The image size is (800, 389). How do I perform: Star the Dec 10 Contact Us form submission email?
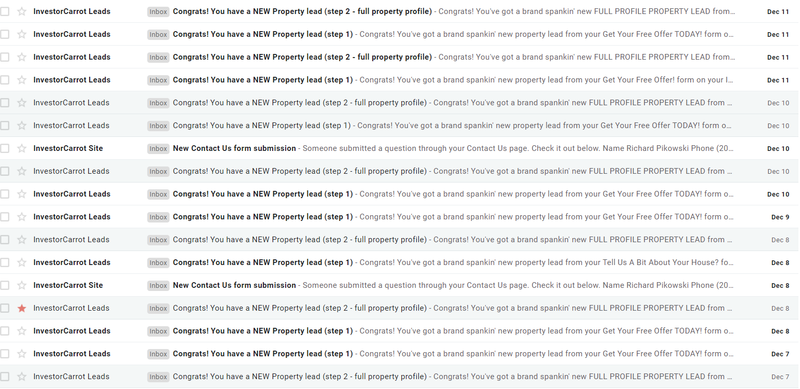[x=21, y=149]
